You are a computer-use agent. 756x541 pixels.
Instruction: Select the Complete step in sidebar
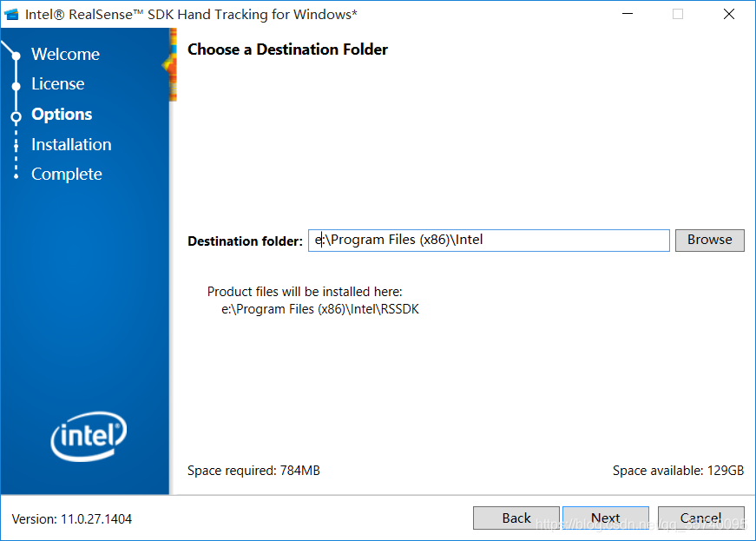click(x=67, y=174)
